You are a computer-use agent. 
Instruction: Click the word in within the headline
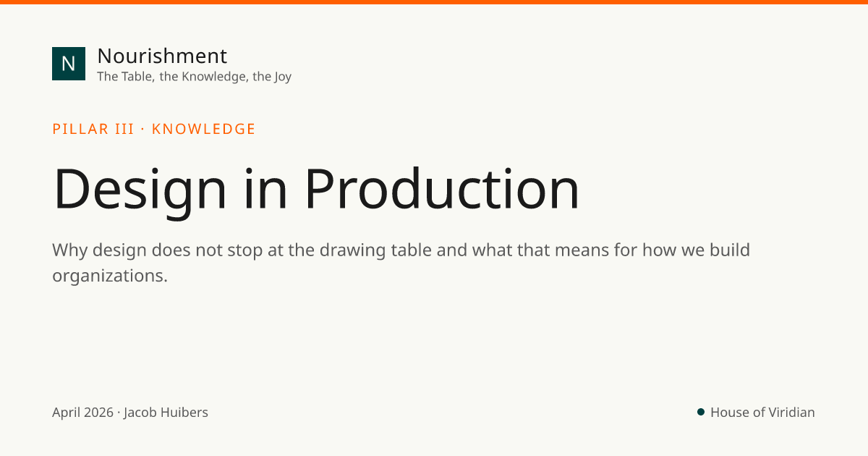(x=265, y=188)
